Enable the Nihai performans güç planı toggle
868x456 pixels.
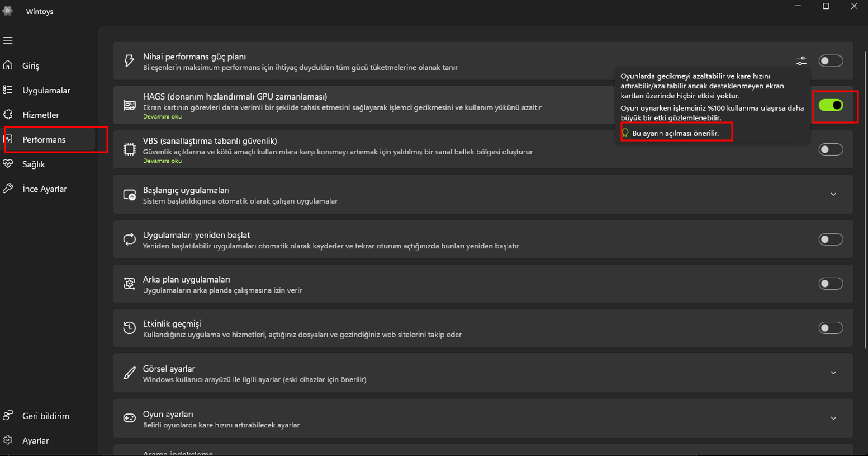(831, 60)
